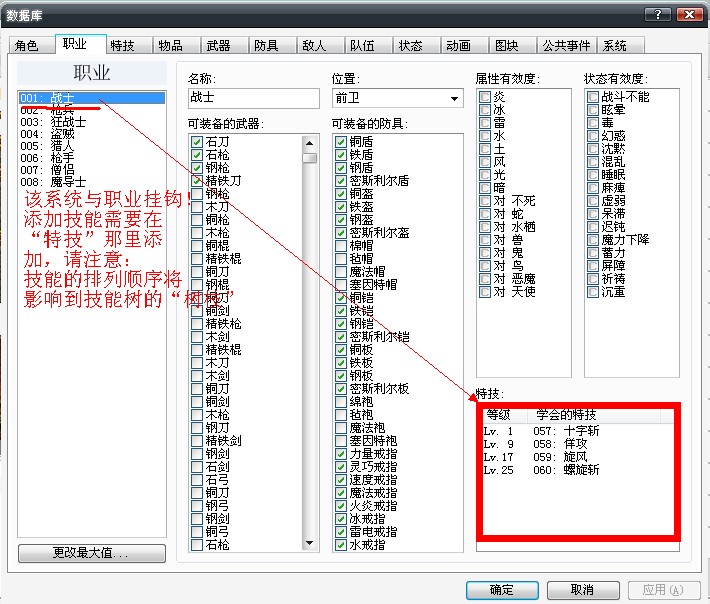Select class 003: 狂战士
Screen dimensions: 710x604
click(x=92, y=122)
